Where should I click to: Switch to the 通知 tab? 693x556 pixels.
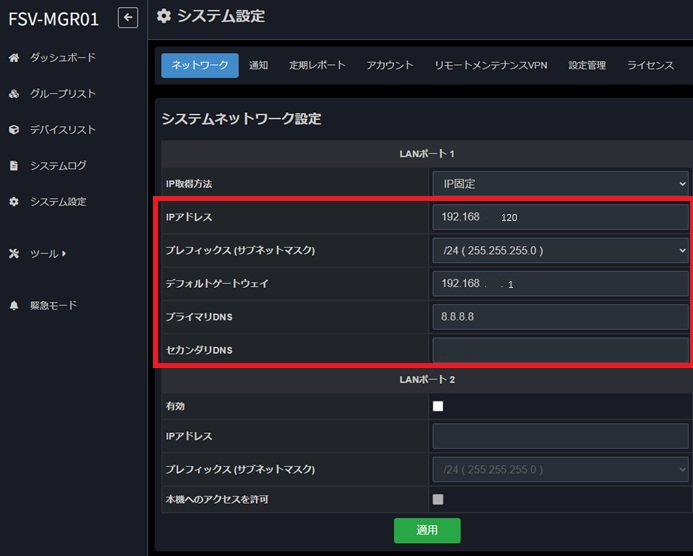(x=259, y=65)
